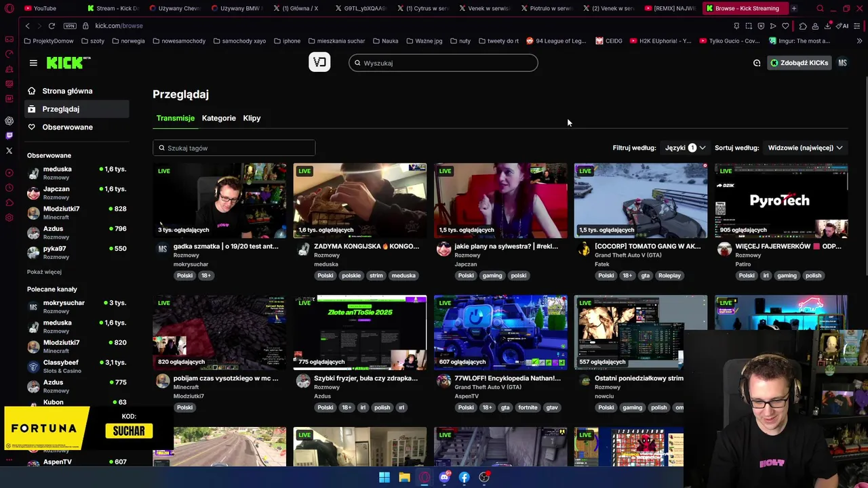The width and height of the screenshot is (868, 488).
Task: Click the meduska tag under ZADYMA stream
Action: [403, 275]
